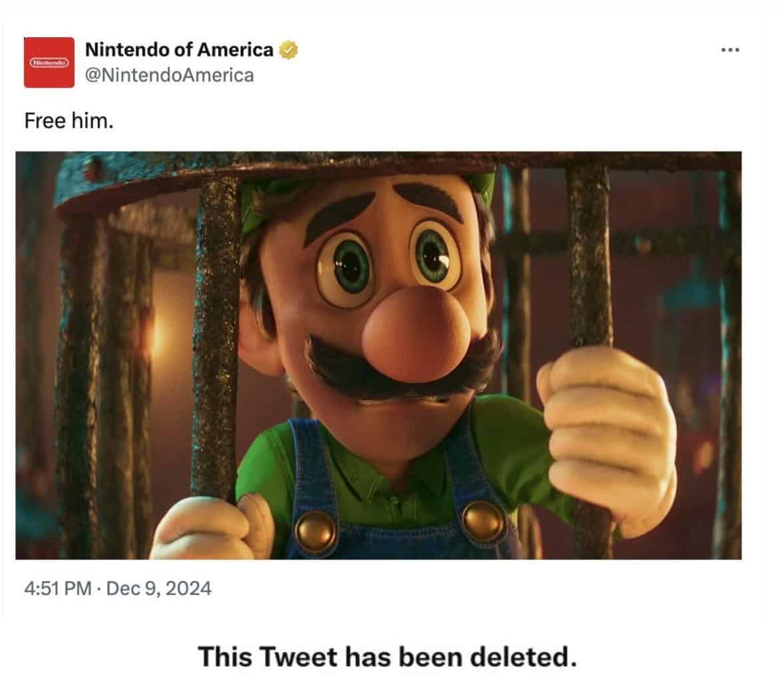Open the Nintendo of America profile name

pyautogui.click(x=179, y=50)
